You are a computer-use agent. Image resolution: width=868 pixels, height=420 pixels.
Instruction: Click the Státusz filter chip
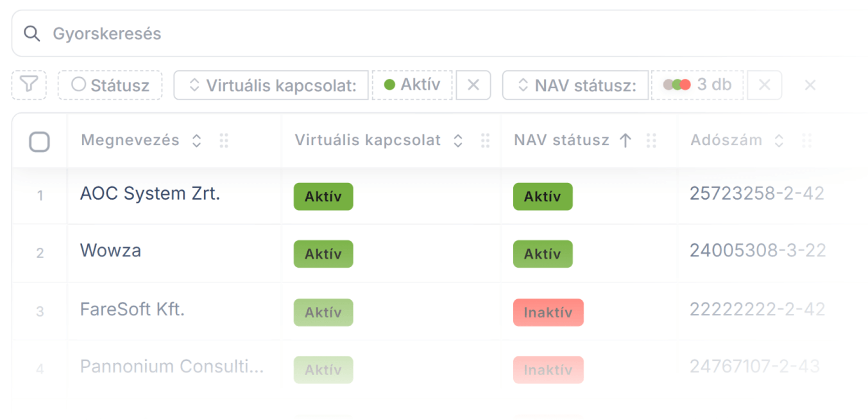click(110, 84)
